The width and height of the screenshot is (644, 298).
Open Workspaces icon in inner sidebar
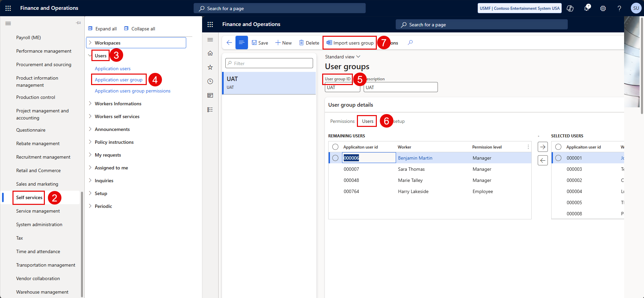(210, 96)
